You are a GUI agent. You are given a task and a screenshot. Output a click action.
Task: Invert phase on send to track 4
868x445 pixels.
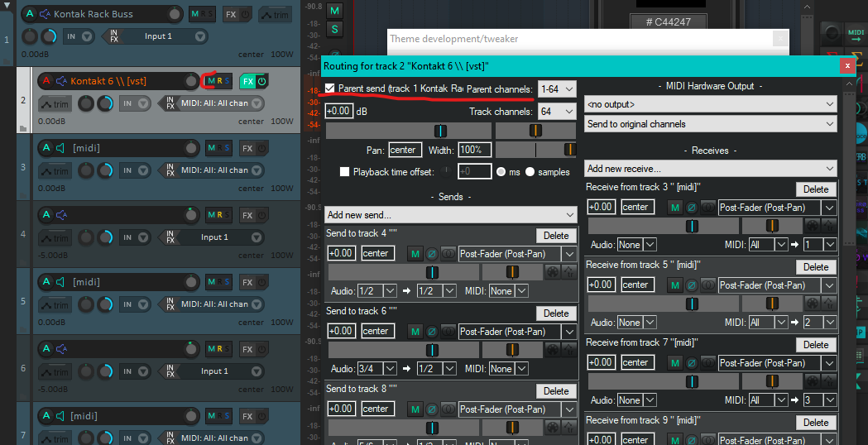point(432,254)
